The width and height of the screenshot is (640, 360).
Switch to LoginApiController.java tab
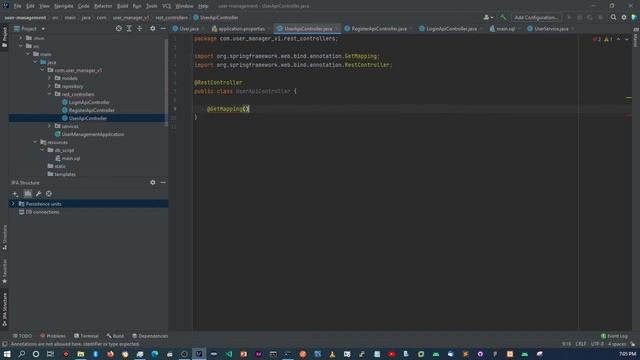pos(451,29)
